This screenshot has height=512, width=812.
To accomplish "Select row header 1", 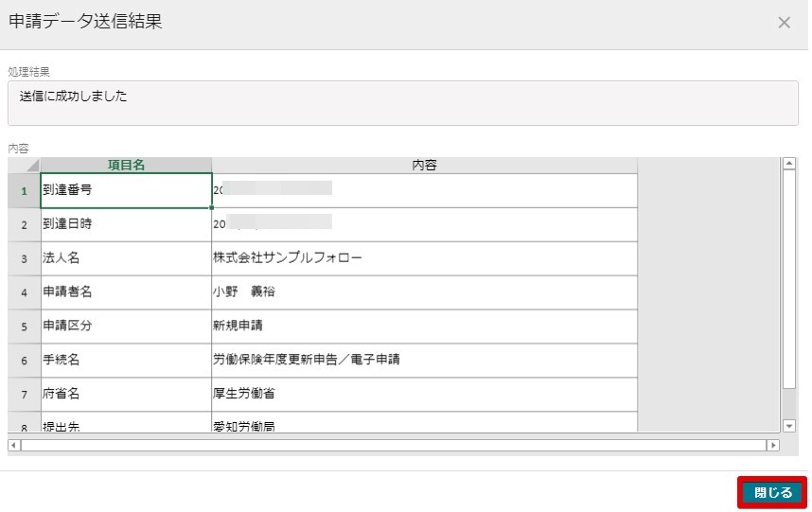I will [x=25, y=191].
